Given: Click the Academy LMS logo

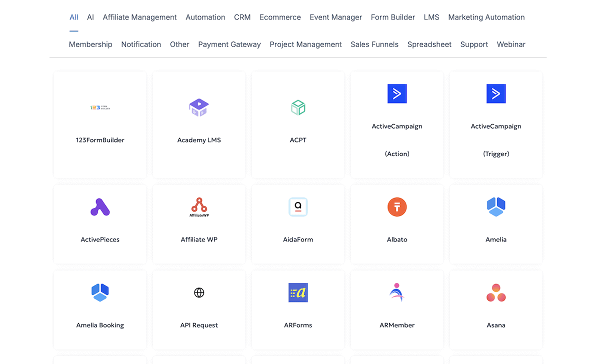Looking at the screenshot, I should (199, 107).
